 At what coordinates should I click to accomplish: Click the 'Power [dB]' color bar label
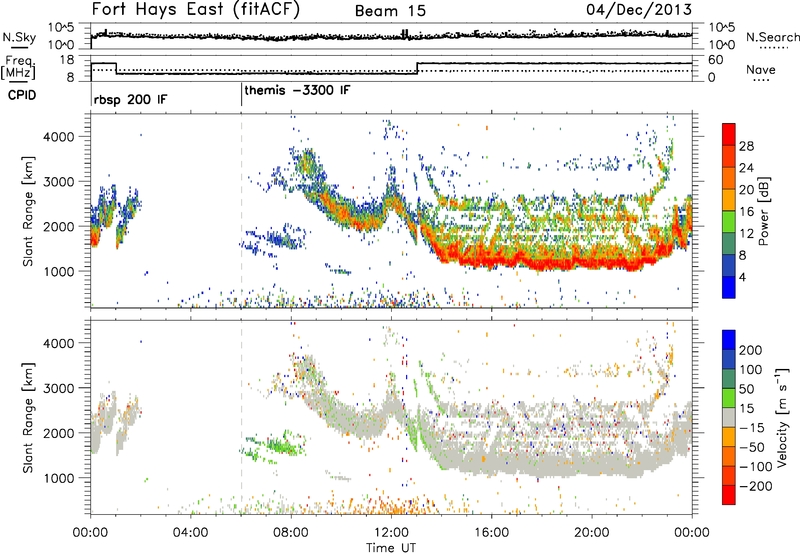click(x=763, y=211)
